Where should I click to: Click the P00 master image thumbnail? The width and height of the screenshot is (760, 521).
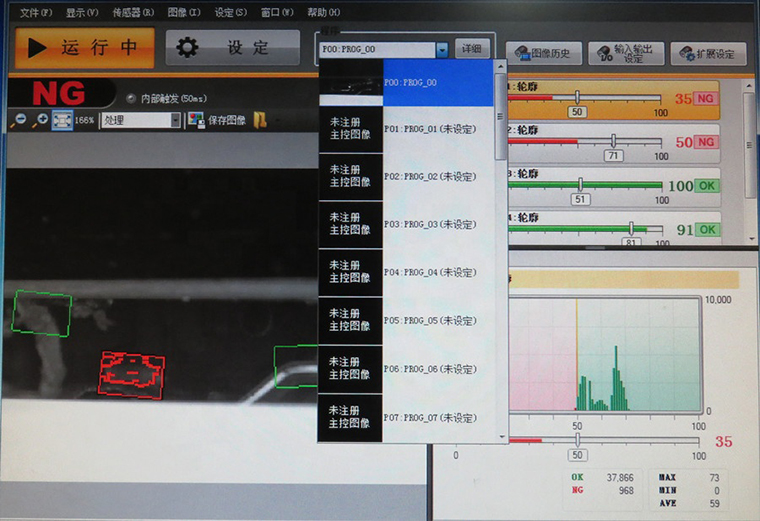(x=351, y=82)
